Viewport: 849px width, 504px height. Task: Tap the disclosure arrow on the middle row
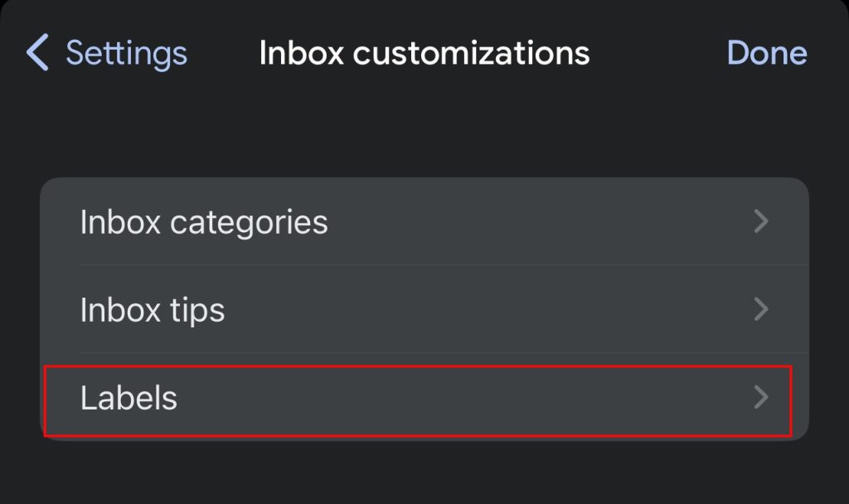[760, 309]
